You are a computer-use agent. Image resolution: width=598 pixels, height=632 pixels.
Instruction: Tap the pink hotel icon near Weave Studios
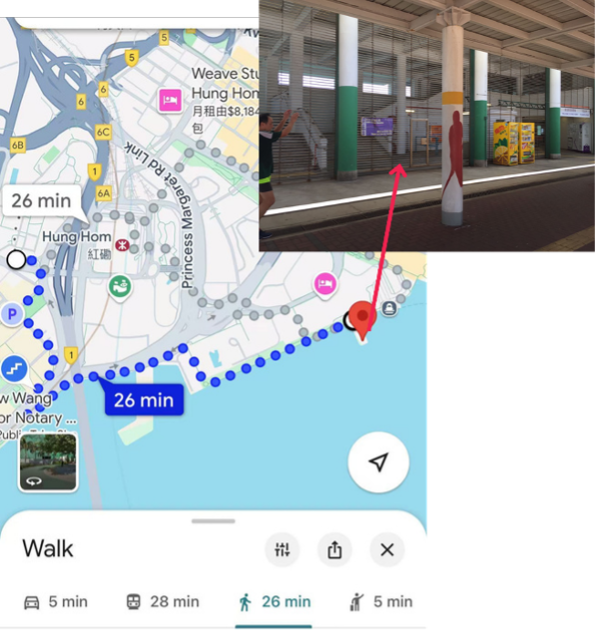pyautogui.click(x=170, y=100)
